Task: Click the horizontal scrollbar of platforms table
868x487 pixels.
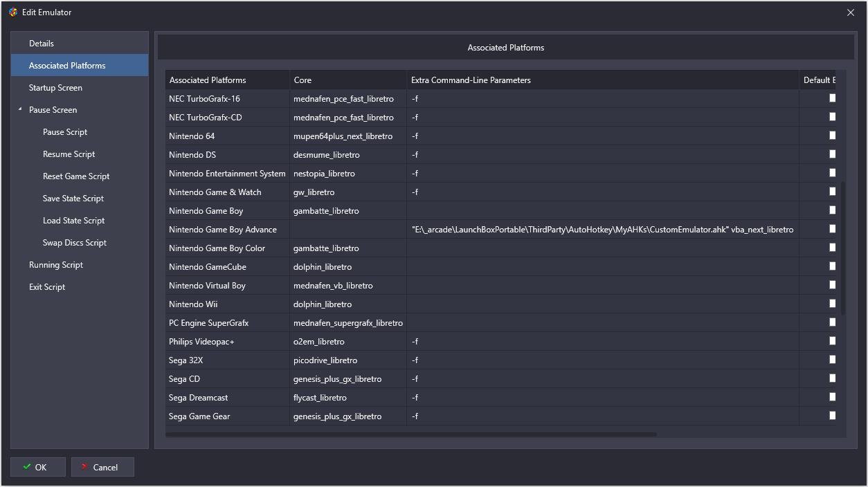Action: [411, 434]
